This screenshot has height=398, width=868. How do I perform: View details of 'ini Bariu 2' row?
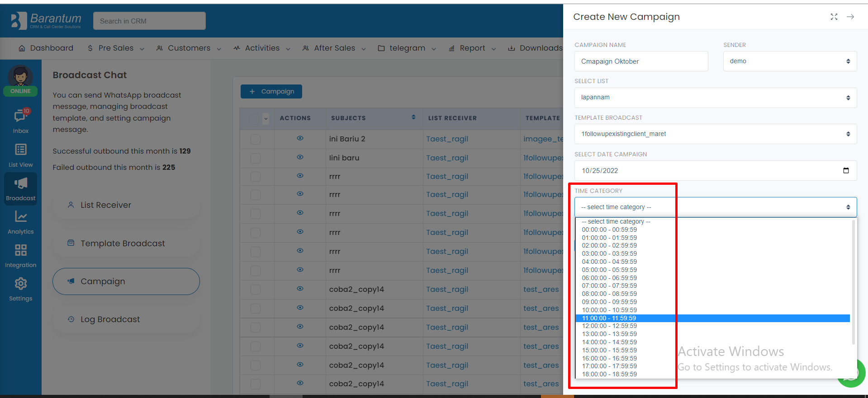(300, 139)
